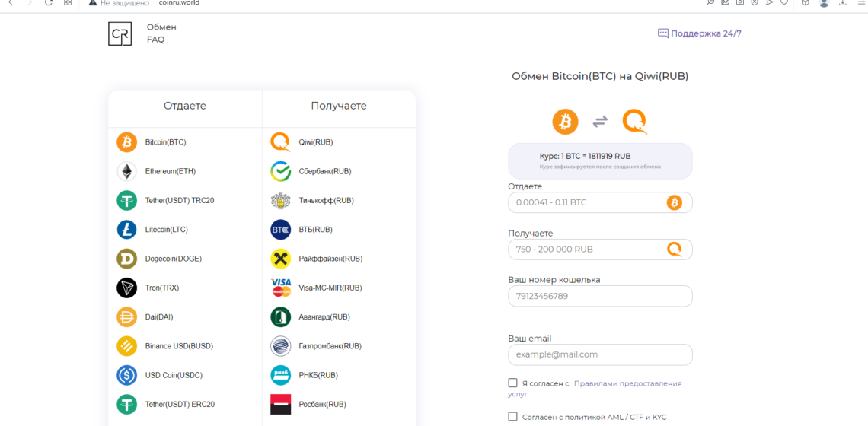Choose the Газпромбанк(RUB) icon

[x=281, y=346]
